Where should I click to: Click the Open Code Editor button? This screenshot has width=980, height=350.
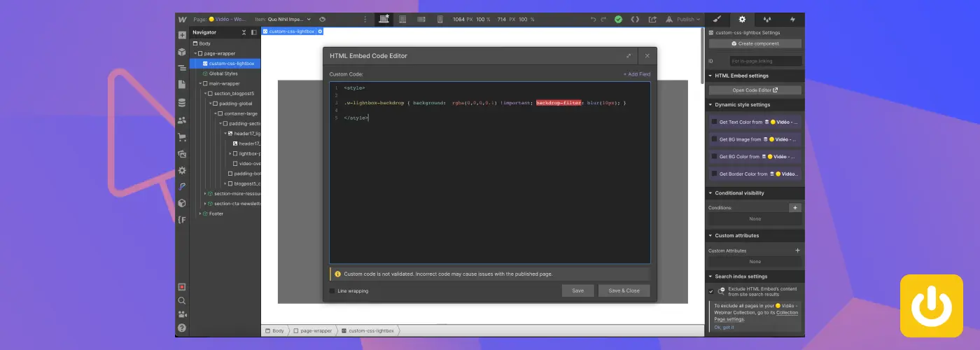click(x=755, y=90)
